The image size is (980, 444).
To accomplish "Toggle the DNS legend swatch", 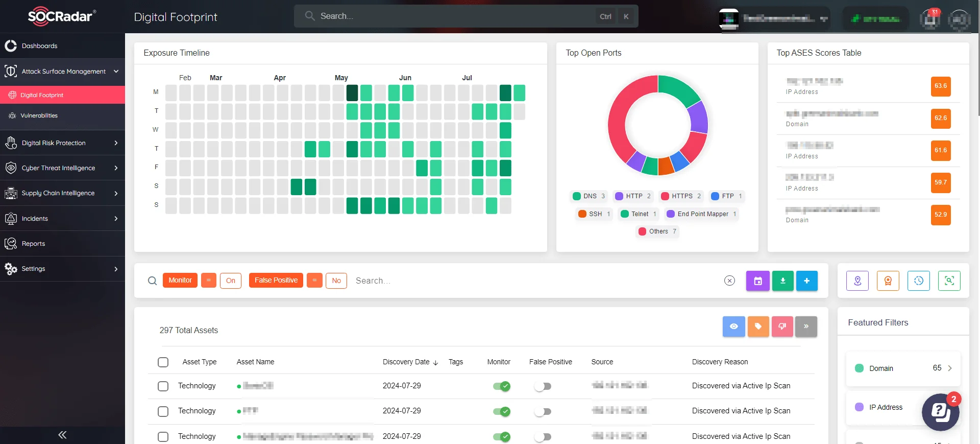I will (577, 196).
